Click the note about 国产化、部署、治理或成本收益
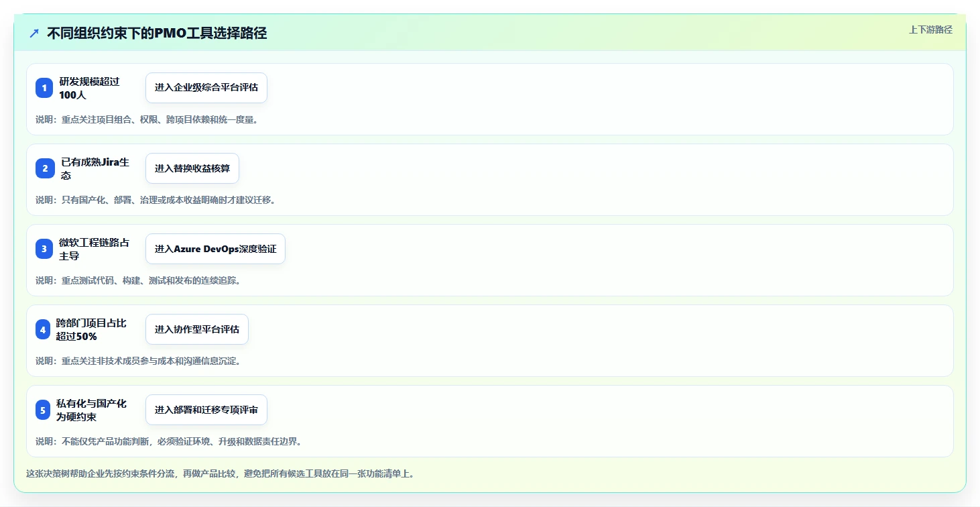 pos(156,200)
